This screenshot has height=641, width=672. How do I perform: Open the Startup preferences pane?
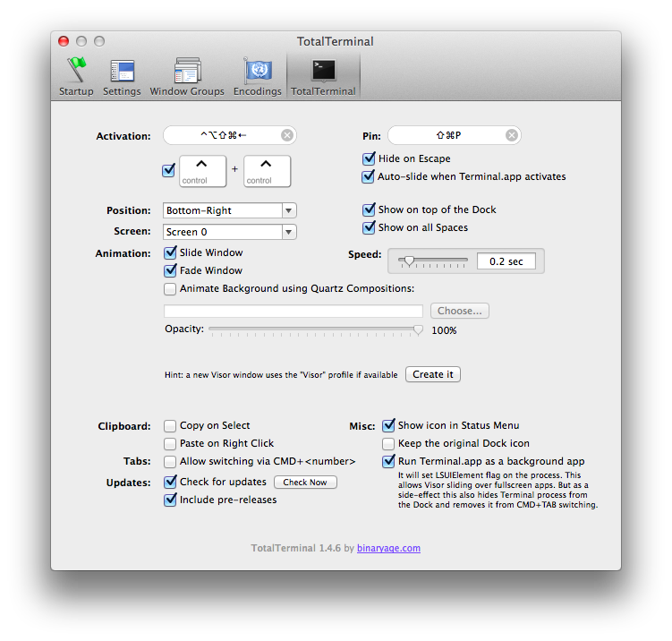pos(76,77)
